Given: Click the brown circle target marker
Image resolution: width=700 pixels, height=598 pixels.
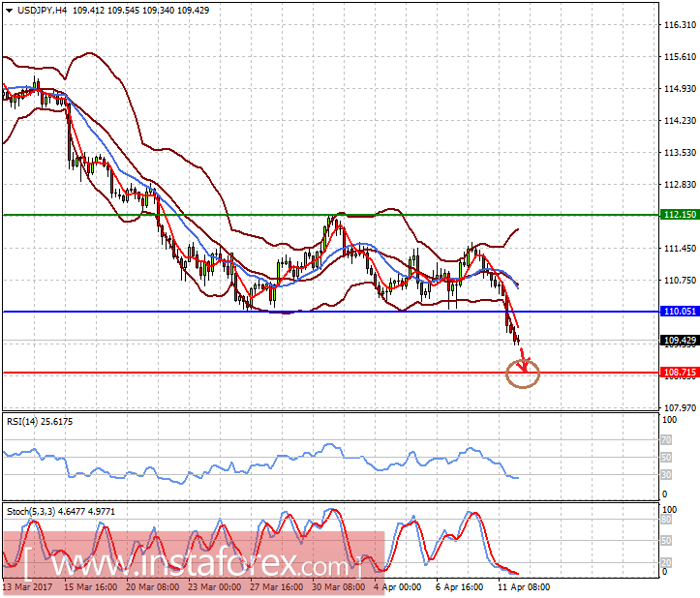Looking at the screenshot, I should click(523, 374).
